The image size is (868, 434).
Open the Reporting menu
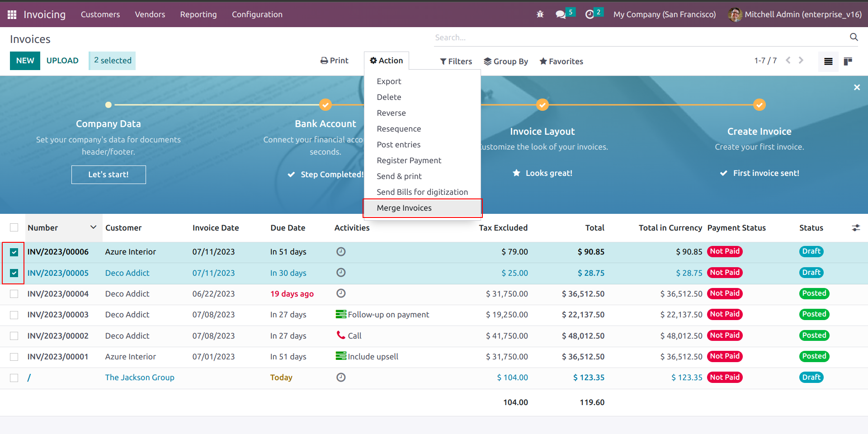(x=198, y=14)
